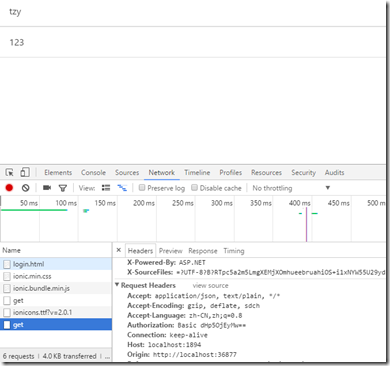390x366 pixels.
Task: Close the request details pane
Action: point(119,250)
